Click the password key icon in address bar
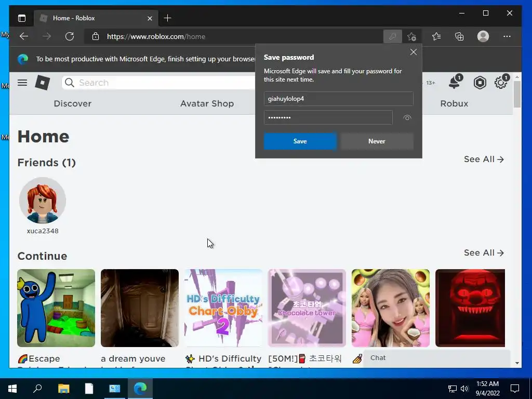The image size is (532, 399). 393,36
